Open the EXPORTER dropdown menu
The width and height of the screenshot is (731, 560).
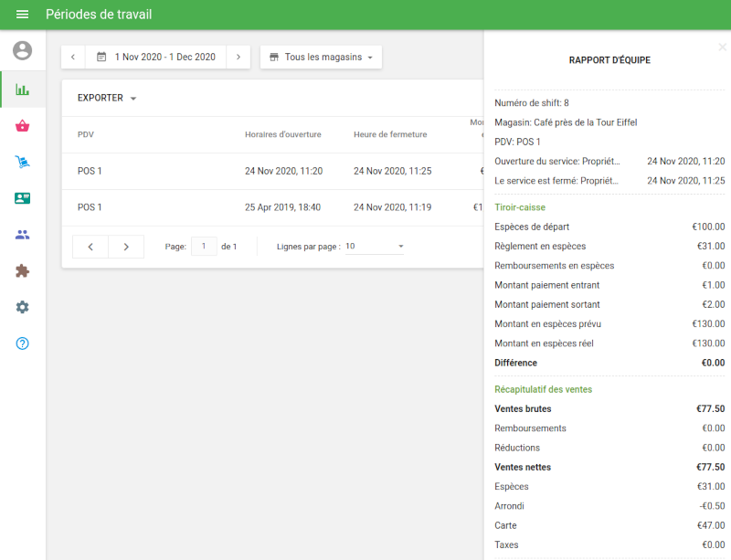point(107,98)
